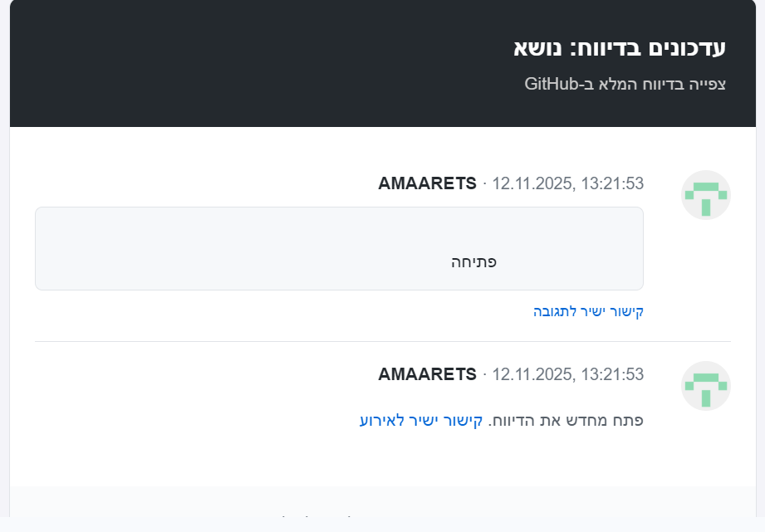Image resolution: width=765 pixels, height=532 pixels.
Task: Click the reopen event's 13:21:53 timestamp
Action: click(x=614, y=374)
